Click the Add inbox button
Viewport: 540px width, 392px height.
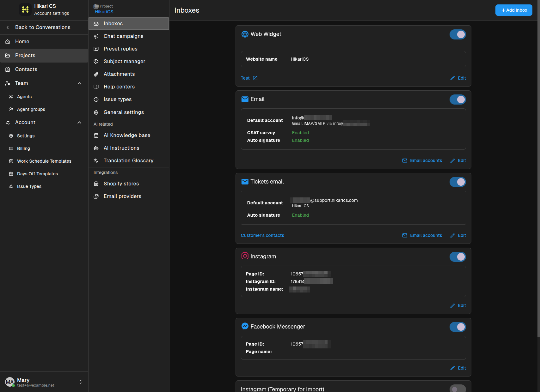coord(514,10)
